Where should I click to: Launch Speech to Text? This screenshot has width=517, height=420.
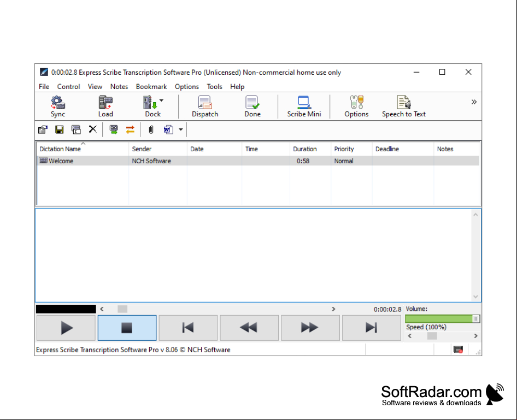click(403, 107)
